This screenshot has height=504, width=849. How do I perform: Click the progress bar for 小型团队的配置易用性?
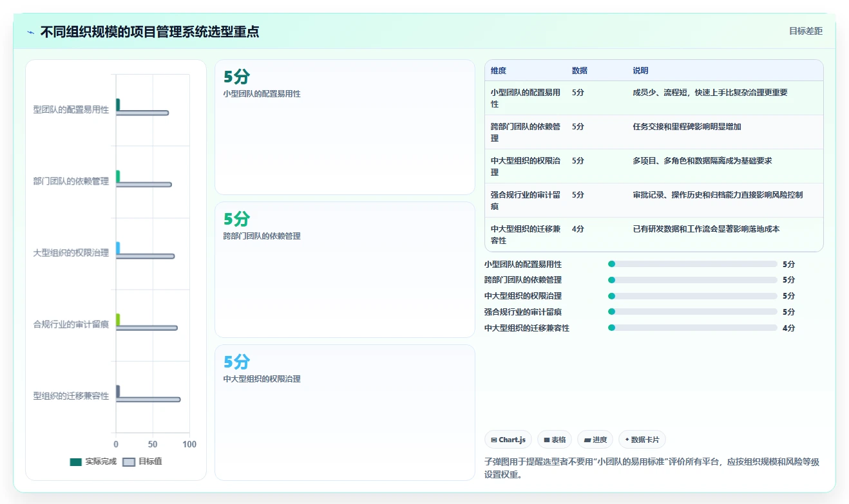point(692,264)
